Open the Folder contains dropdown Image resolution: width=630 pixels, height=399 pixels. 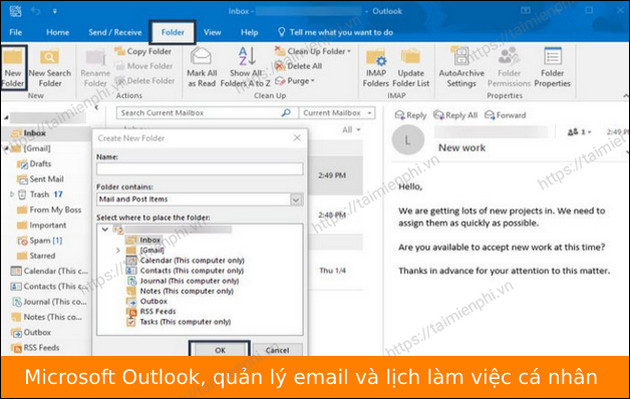click(x=297, y=199)
